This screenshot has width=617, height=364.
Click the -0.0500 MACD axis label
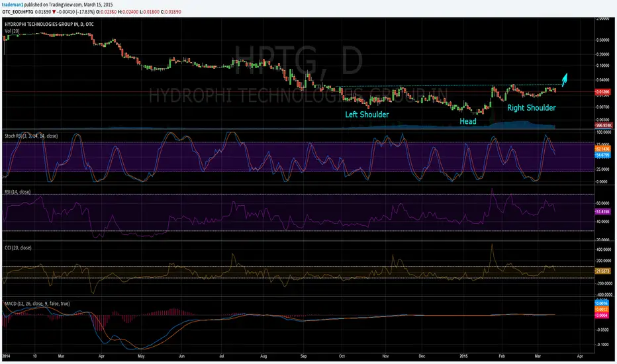[x=604, y=330]
